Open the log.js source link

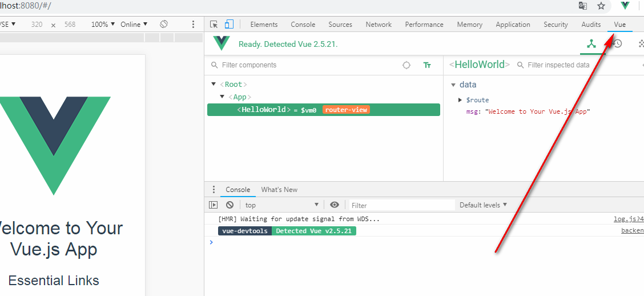pyautogui.click(x=629, y=219)
